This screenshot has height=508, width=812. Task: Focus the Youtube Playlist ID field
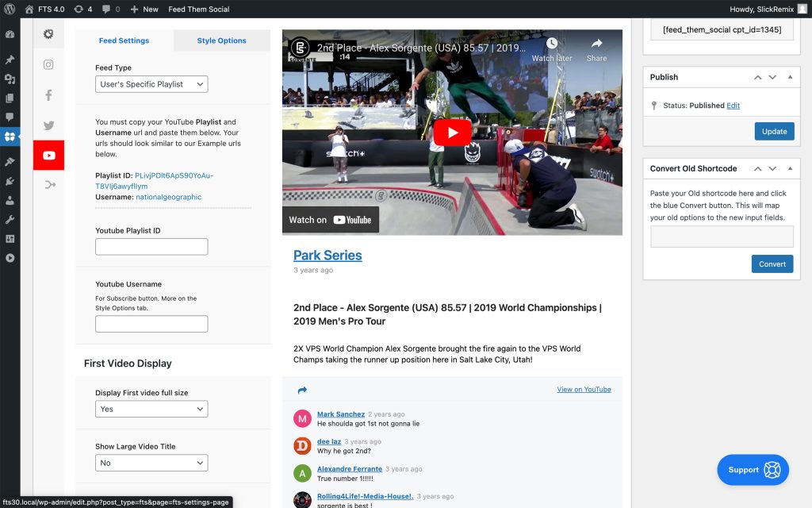tap(151, 247)
